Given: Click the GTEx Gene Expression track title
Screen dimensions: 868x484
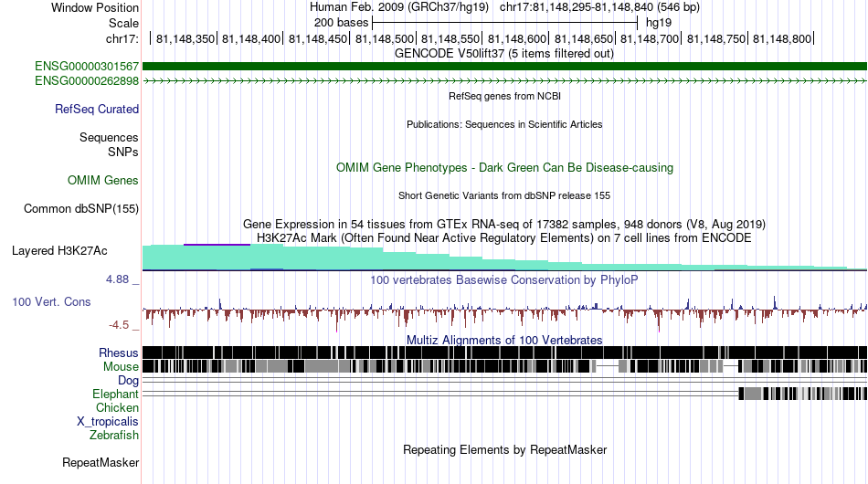Looking at the screenshot, I should pos(504,224).
